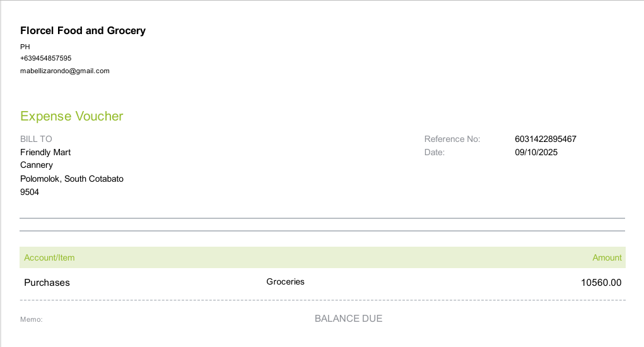Select the date 09/10/2025
The image size is (644, 347).
536,152
